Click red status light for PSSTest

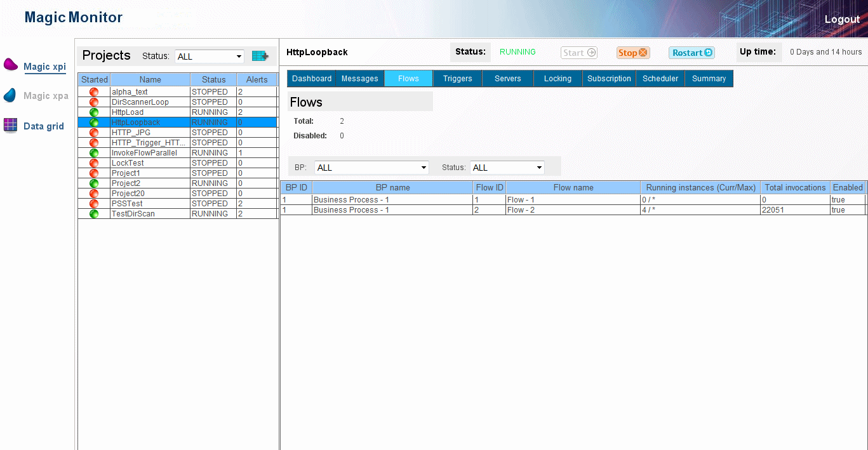pos(94,204)
